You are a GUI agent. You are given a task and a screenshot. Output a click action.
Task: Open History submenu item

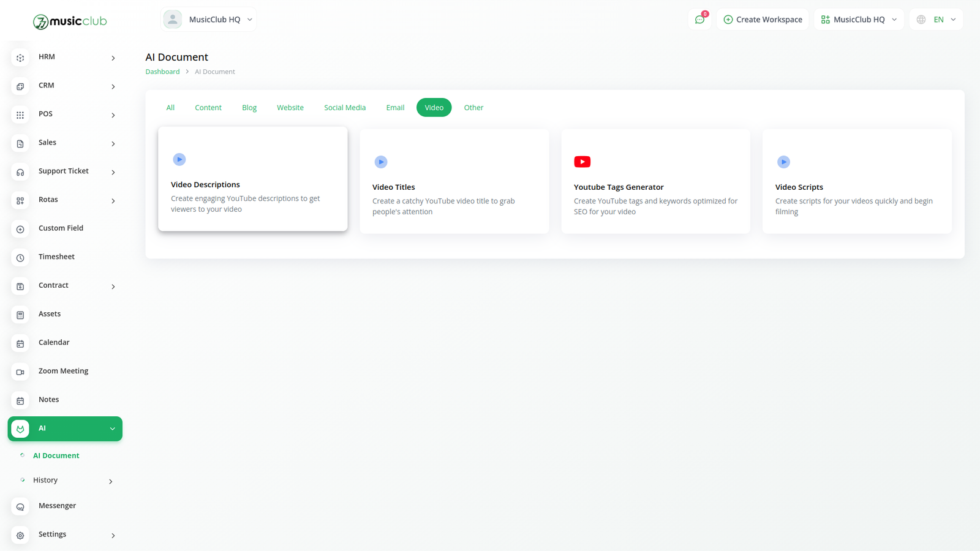45,480
